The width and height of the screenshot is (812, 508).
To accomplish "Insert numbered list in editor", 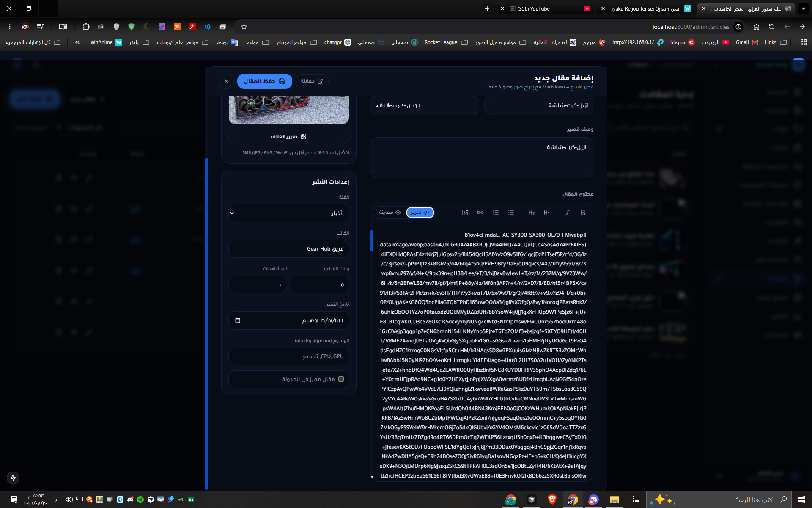I will [x=496, y=213].
